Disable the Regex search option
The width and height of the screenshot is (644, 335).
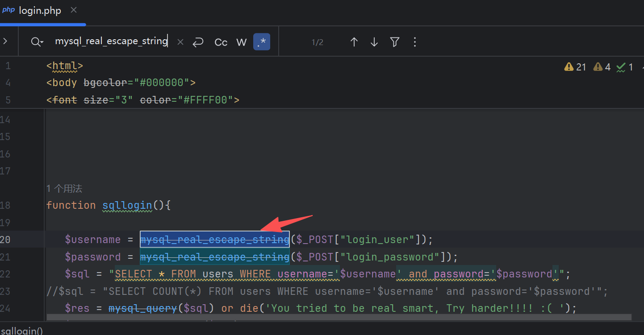click(262, 42)
